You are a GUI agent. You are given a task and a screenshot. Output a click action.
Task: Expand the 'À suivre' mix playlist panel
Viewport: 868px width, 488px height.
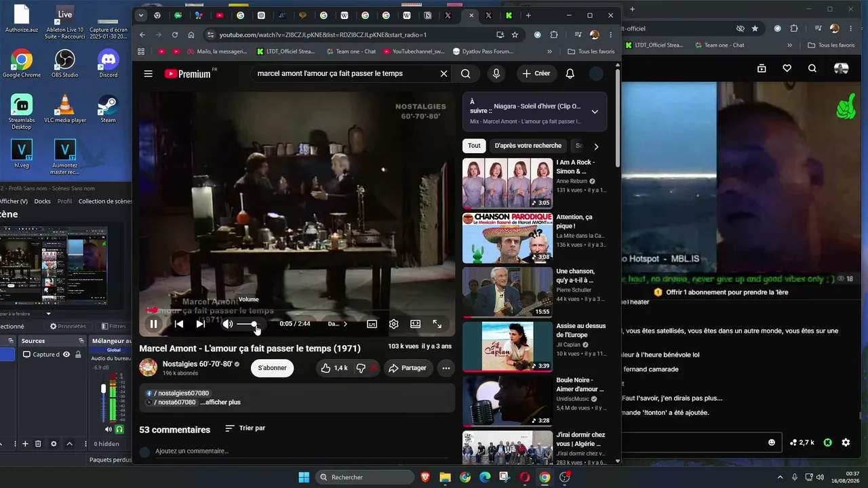(595, 112)
